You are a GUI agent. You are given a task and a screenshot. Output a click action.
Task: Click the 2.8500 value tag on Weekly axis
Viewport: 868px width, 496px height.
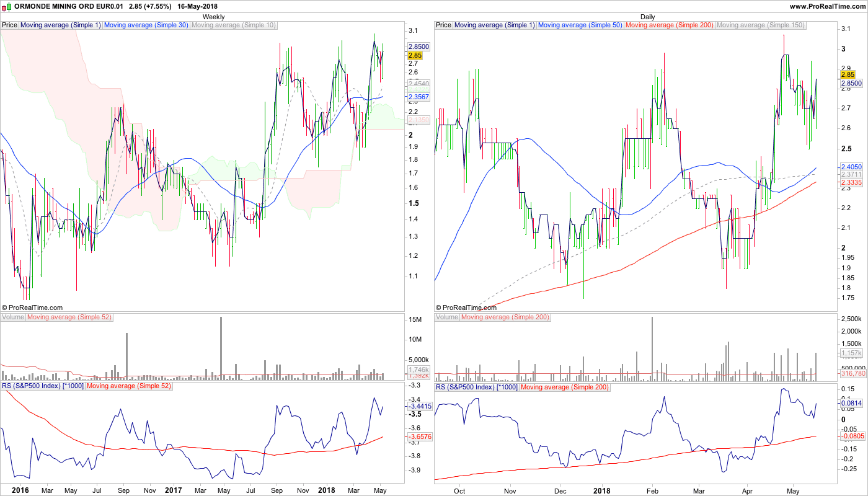pos(418,46)
